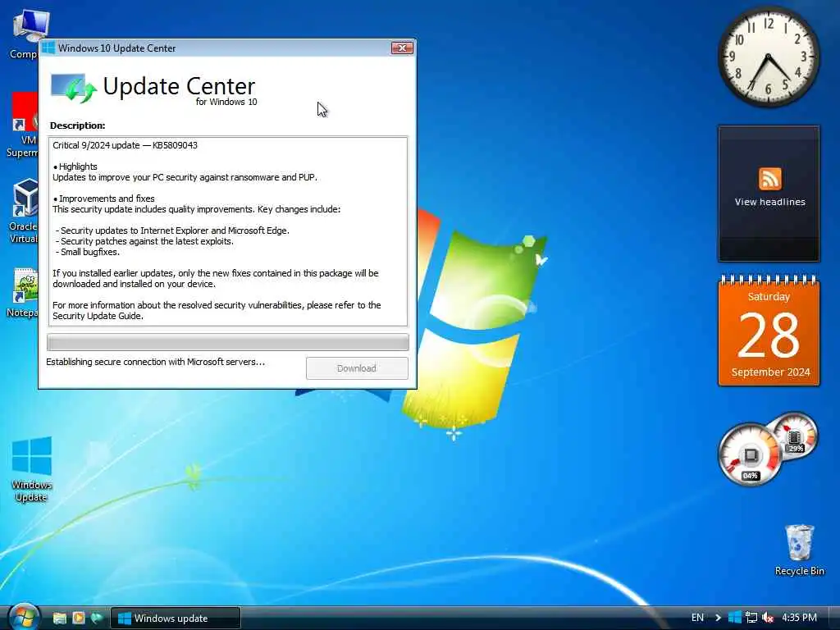Image resolution: width=840 pixels, height=630 pixels.
Task: Select the Computer desktop icon
Action: pyautogui.click(x=25, y=34)
